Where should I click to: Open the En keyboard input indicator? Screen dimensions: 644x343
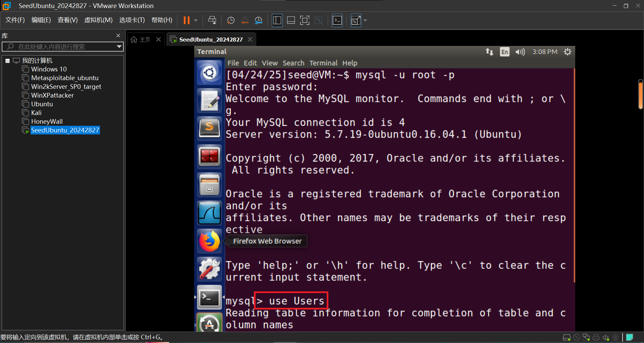coord(504,52)
